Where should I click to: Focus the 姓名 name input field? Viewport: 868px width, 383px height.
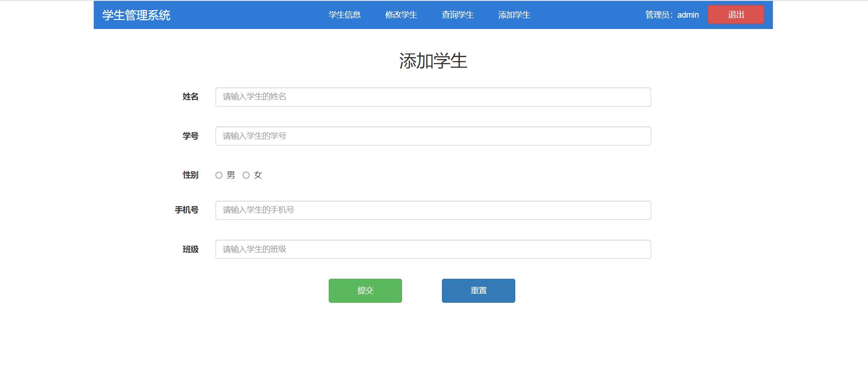pos(433,97)
